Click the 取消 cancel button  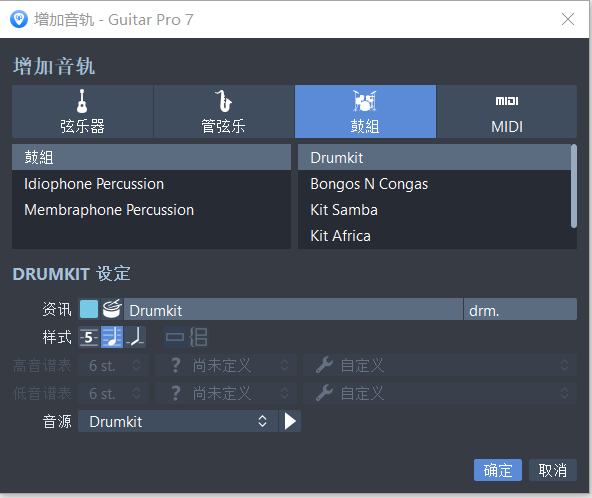(553, 470)
